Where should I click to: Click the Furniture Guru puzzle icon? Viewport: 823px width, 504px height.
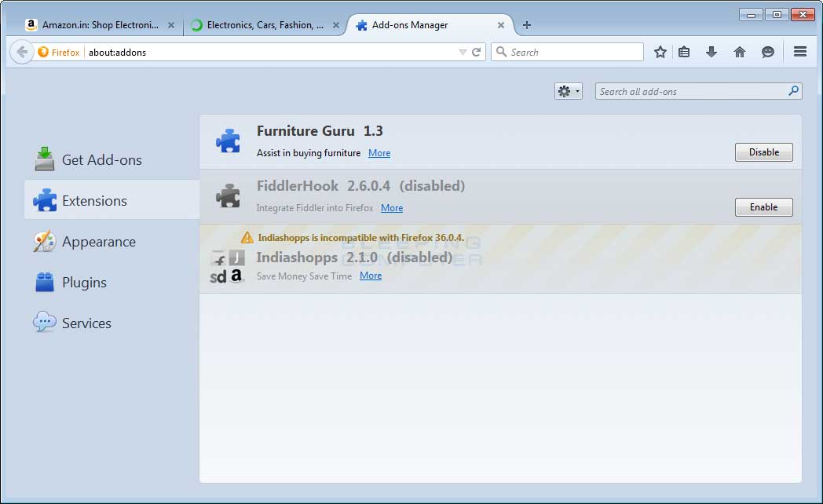click(229, 141)
